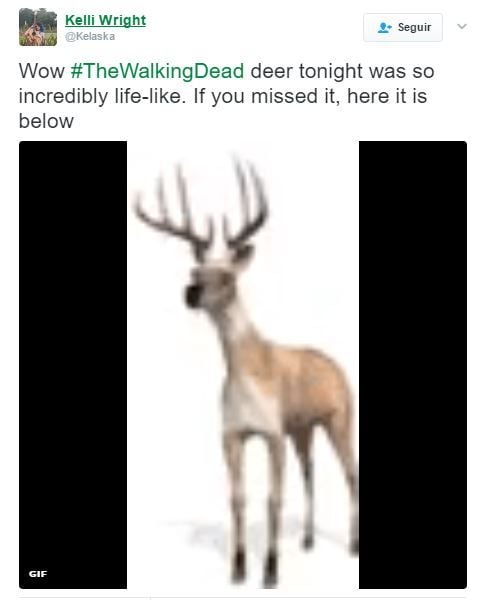The width and height of the screenshot is (483, 600).
Task: Click the person-plus icon inside Seguir
Action: (384, 28)
